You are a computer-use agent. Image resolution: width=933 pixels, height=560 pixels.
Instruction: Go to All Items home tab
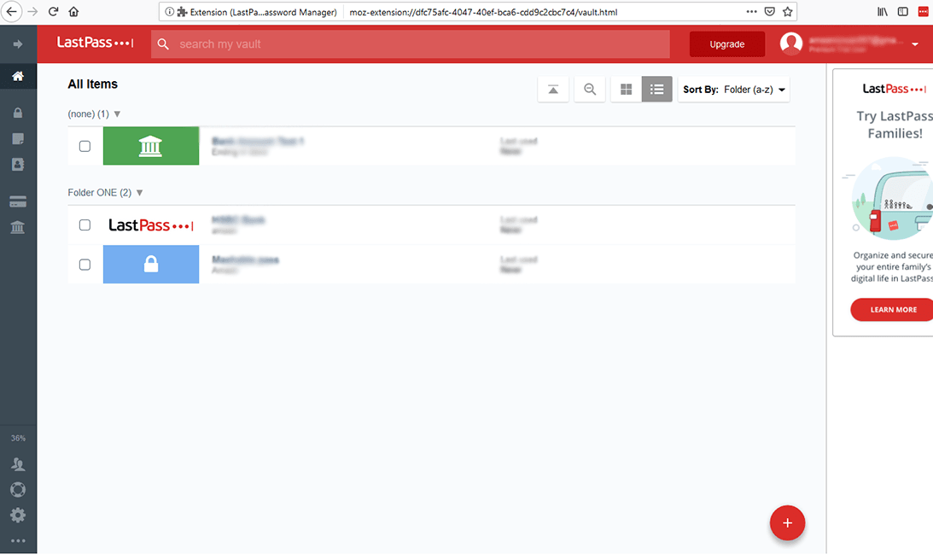tap(18, 76)
